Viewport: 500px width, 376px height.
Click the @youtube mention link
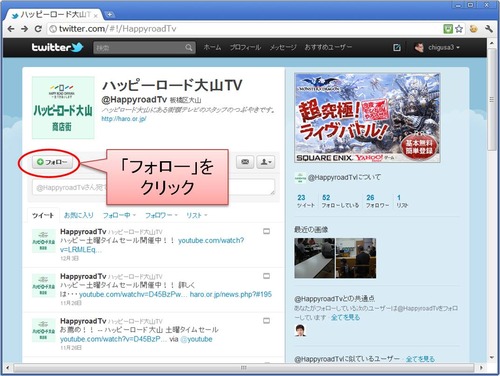(x=196, y=339)
